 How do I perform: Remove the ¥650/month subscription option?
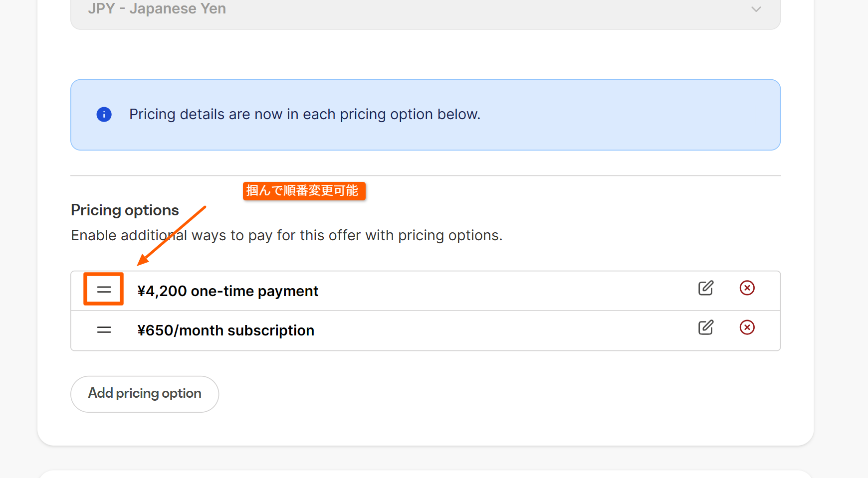click(747, 327)
